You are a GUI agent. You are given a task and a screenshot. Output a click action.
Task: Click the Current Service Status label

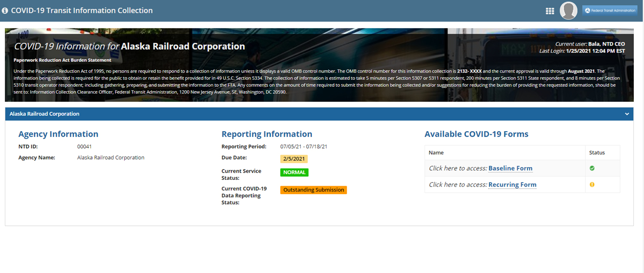(241, 175)
